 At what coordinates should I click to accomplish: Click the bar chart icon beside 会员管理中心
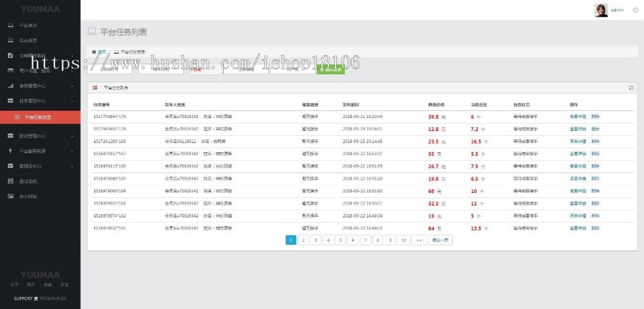[10, 86]
